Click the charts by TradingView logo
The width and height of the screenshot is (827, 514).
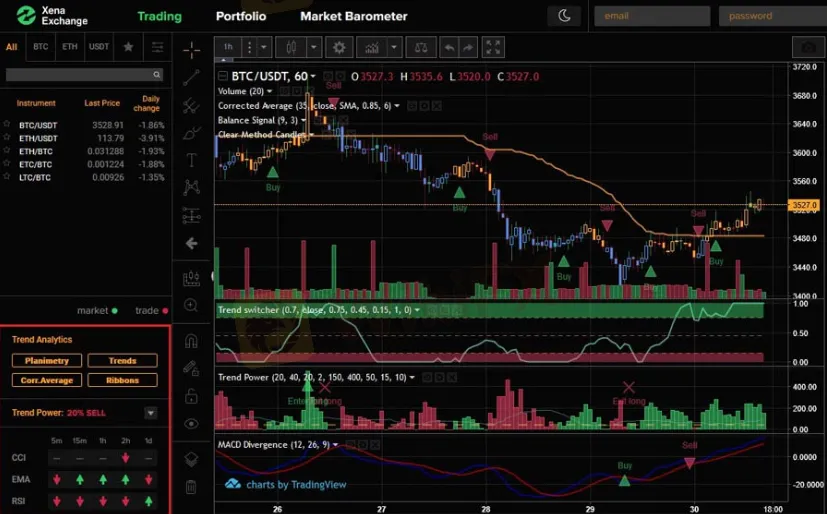pos(285,484)
